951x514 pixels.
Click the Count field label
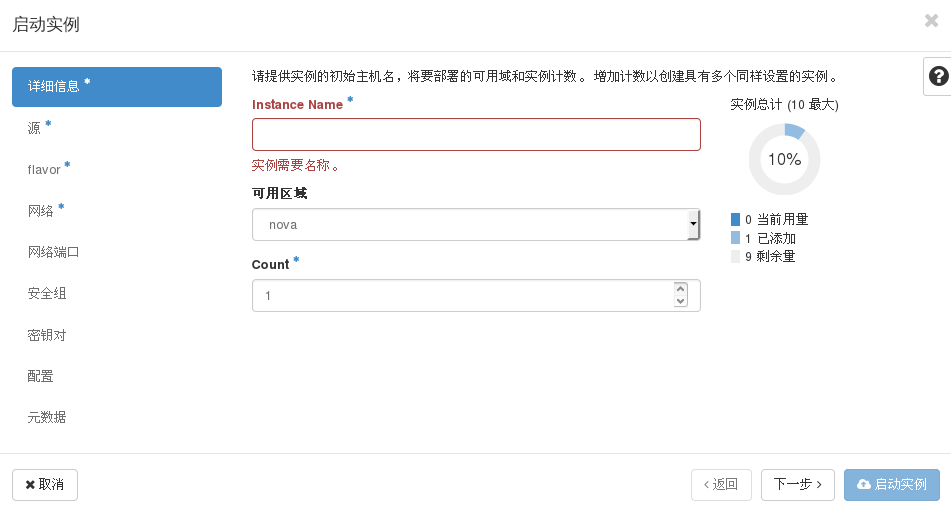271,265
